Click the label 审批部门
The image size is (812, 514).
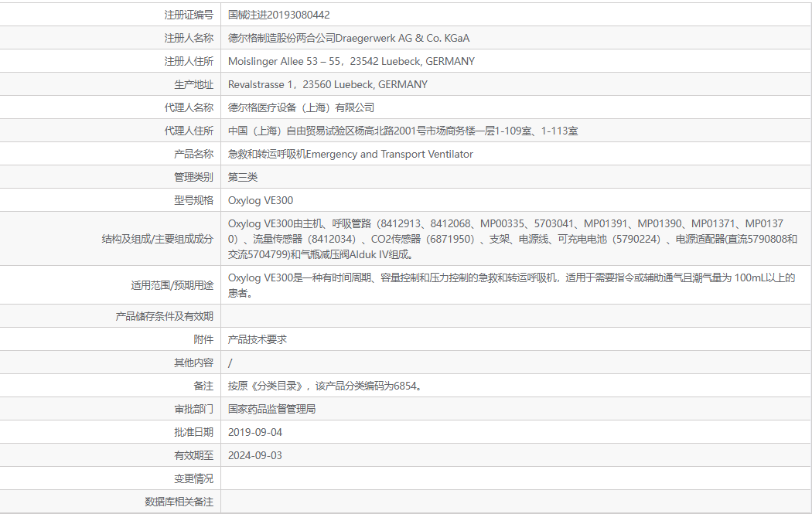tap(193, 410)
